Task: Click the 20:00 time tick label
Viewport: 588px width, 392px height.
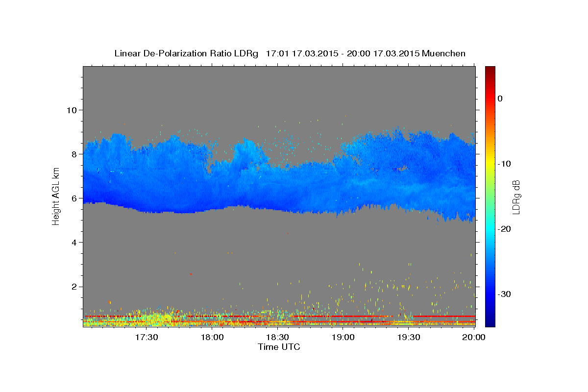Action: coord(474,338)
